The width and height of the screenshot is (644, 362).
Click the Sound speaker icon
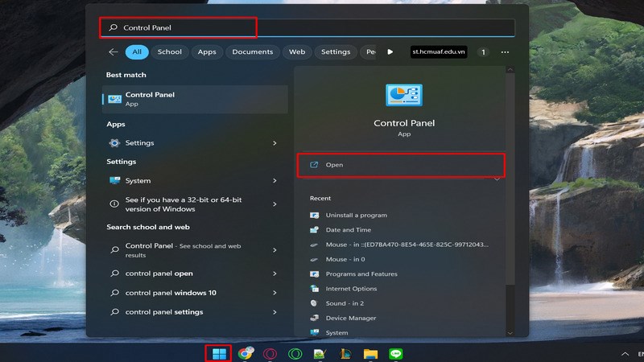click(x=315, y=303)
